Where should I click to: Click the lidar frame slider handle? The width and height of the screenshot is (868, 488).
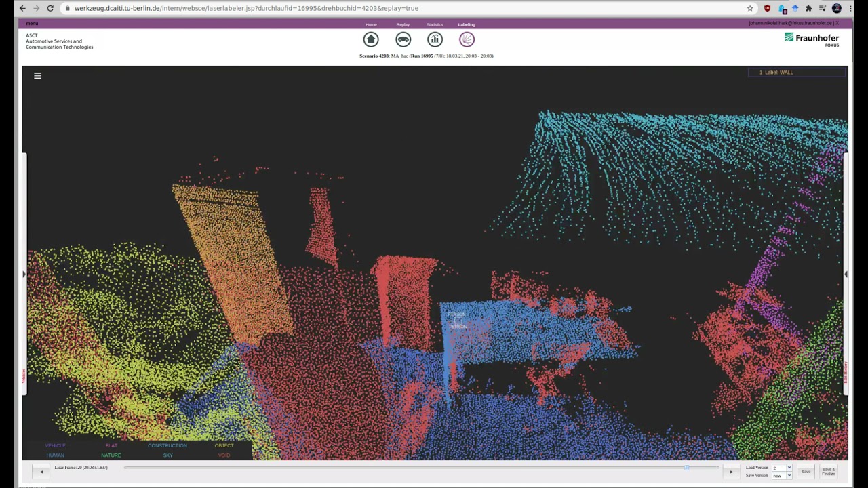tap(687, 468)
